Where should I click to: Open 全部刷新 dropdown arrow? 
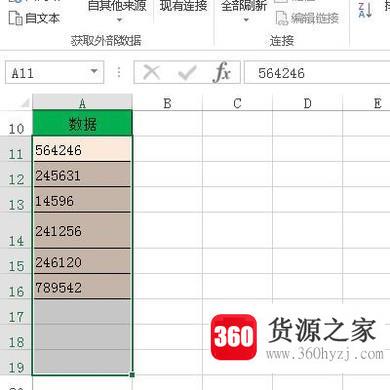(246, 20)
